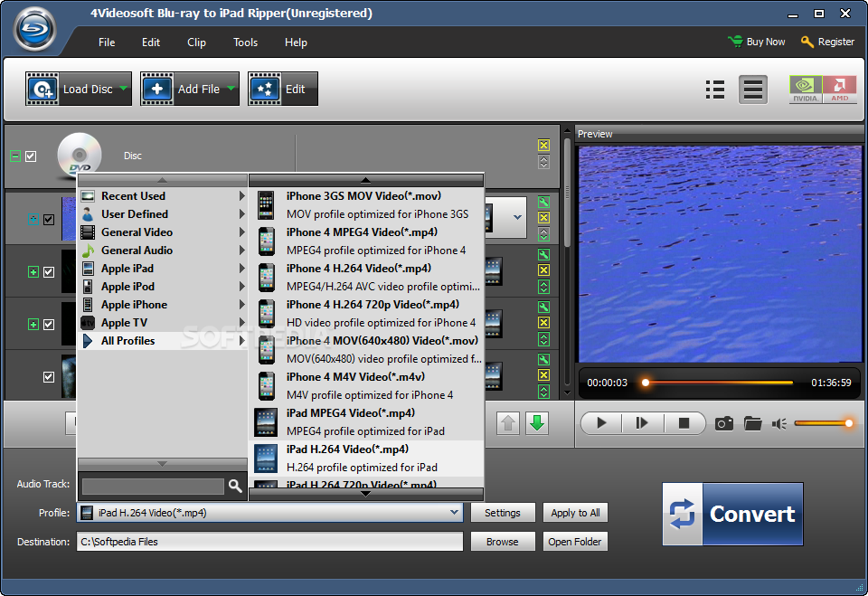Open settings wrench icon for second title
Viewport: 868px width, 596px height.
point(543,254)
